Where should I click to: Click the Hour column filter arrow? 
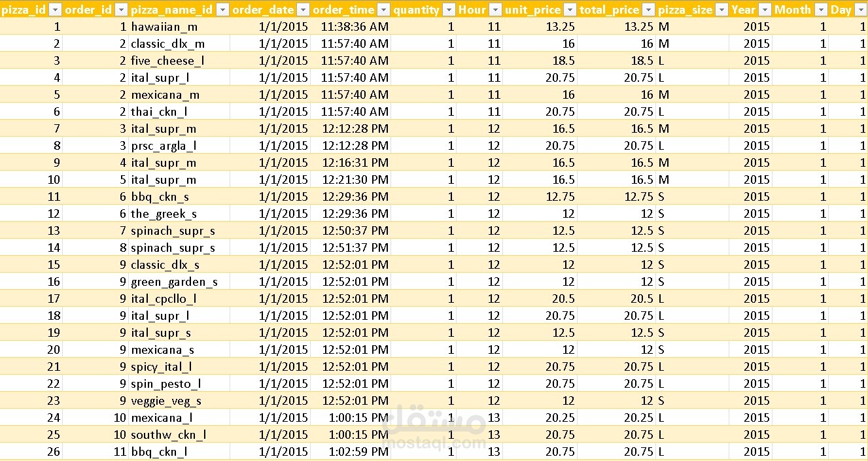(x=495, y=10)
